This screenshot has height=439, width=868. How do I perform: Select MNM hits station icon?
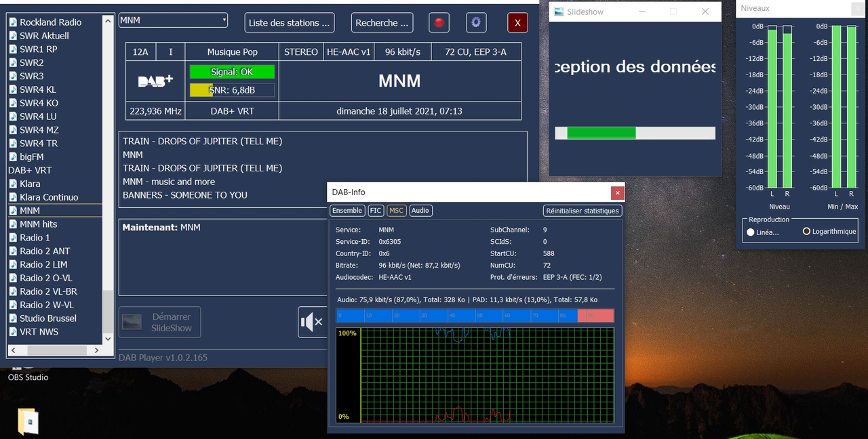click(x=13, y=224)
